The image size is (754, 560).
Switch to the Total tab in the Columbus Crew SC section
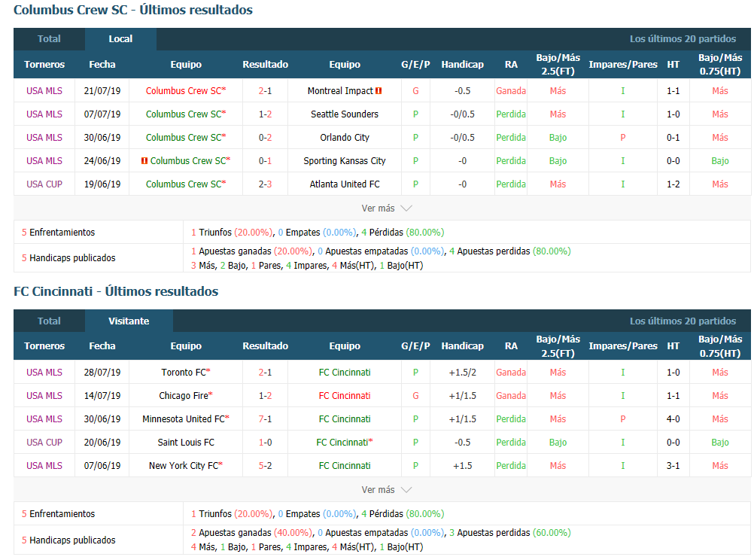[x=49, y=39]
